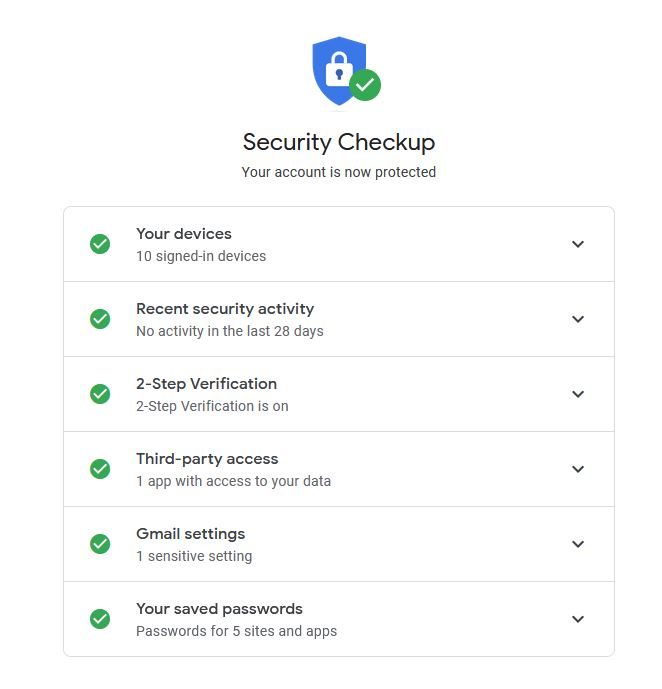Open the Your devices section title
Viewport: 662px width, 689px height.
tap(184, 234)
